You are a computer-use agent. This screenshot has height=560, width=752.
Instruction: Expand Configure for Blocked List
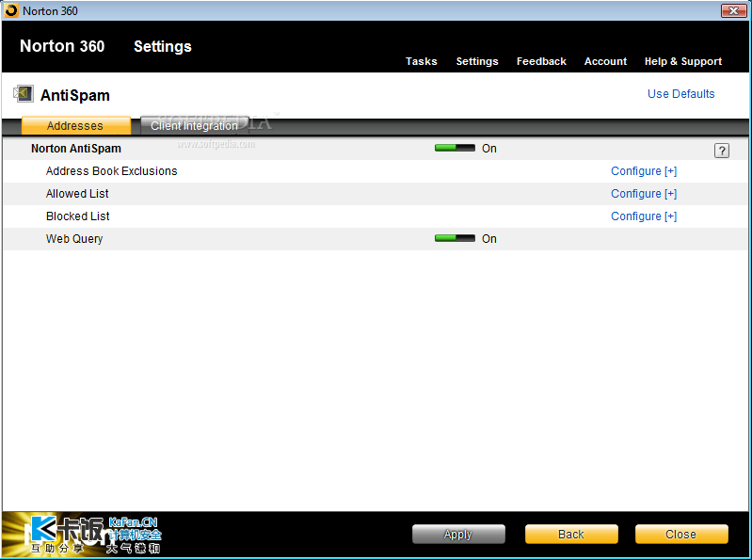644,216
